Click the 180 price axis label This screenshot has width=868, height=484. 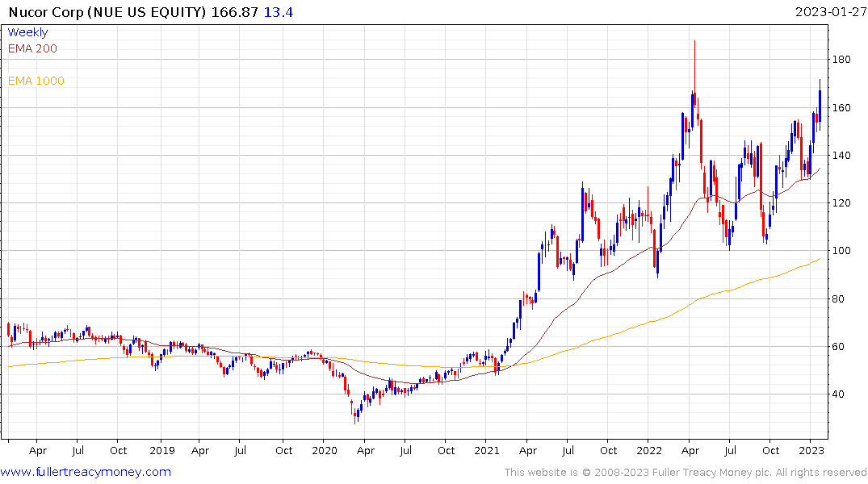(x=841, y=60)
